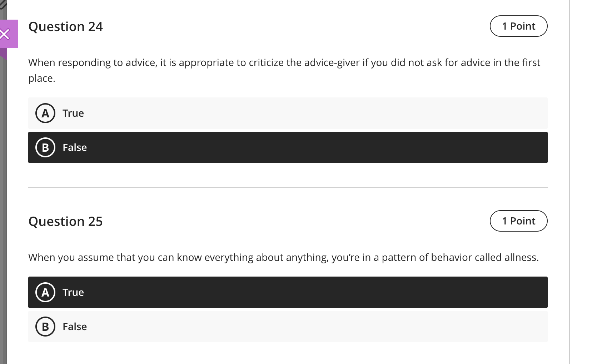The width and height of the screenshot is (607, 364).
Task: Click the 1 Point pill beside Question 24
Action: [x=518, y=26]
